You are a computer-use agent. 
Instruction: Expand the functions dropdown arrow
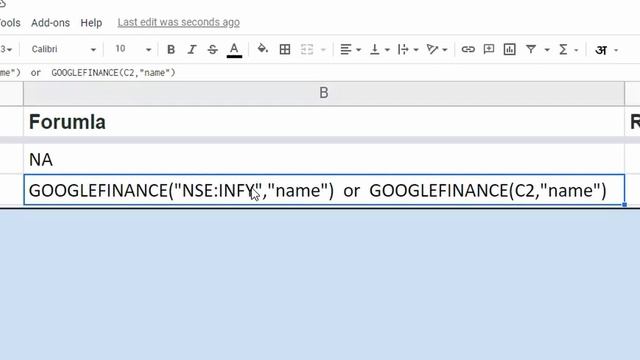(576, 50)
